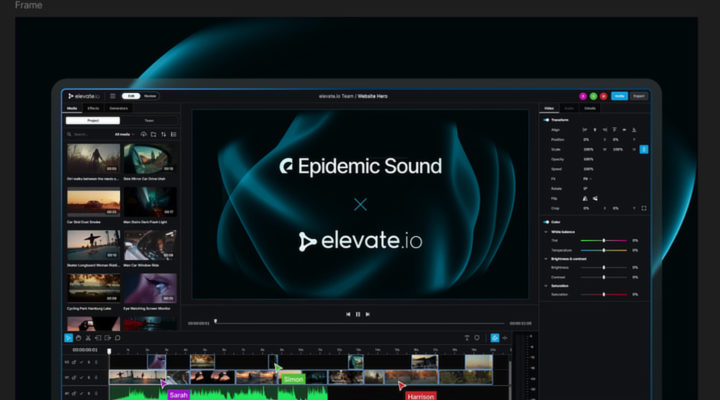Collapse the Brightness & contrast group
Image resolution: width=720 pixels, height=400 pixels.
(x=546, y=259)
